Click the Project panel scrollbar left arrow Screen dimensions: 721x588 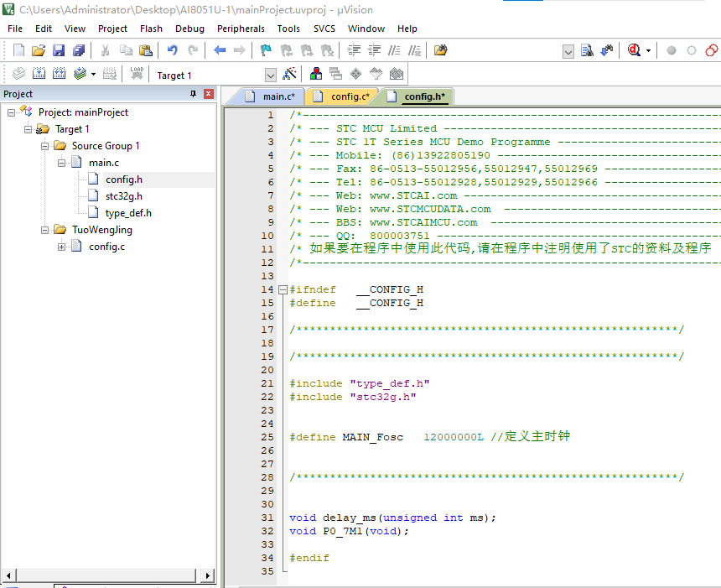9,575
